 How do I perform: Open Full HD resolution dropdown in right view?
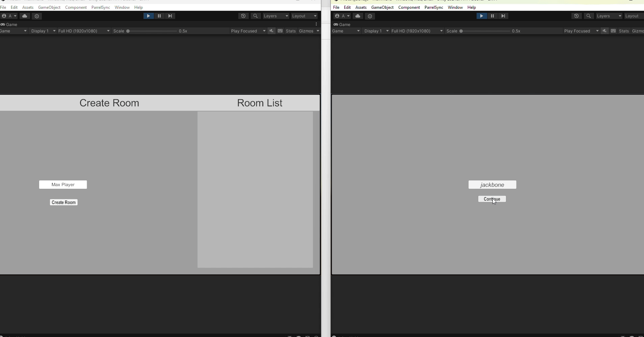(x=417, y=31)
